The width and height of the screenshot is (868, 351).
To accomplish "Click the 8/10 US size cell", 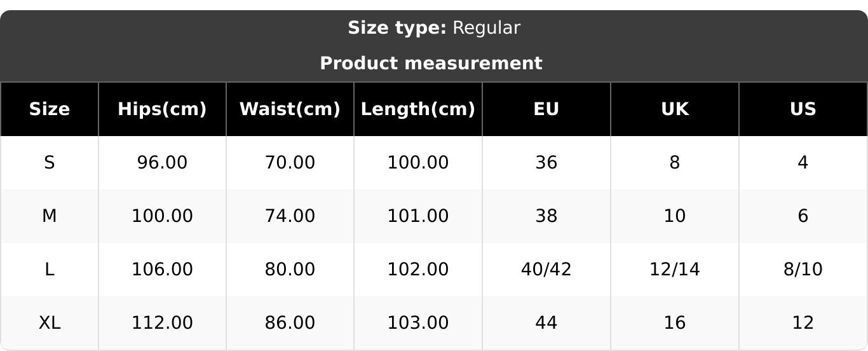I will coord(803,270).
